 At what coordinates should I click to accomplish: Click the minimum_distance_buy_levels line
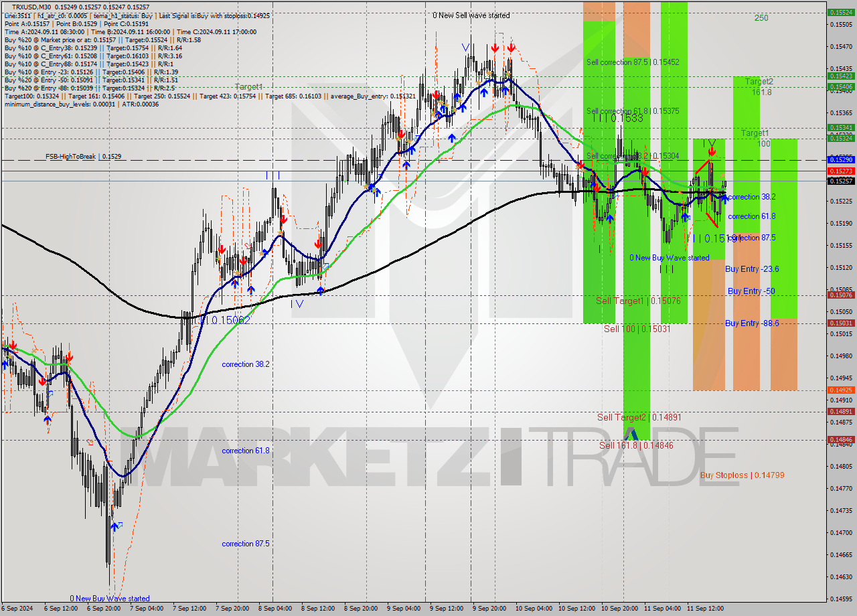point(81,104)
